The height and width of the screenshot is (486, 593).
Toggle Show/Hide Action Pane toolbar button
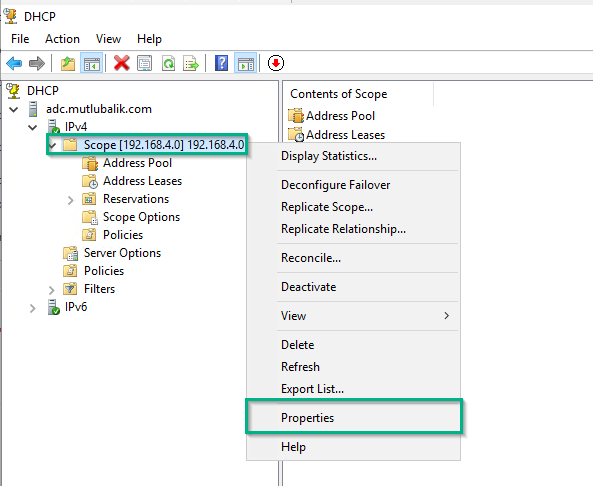click(246, 63)
